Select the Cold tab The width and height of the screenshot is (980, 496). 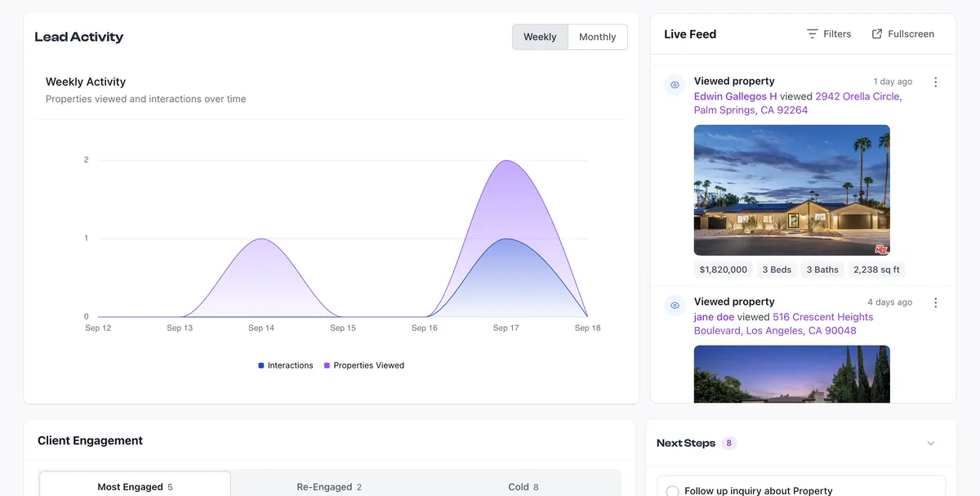(523, 486)
